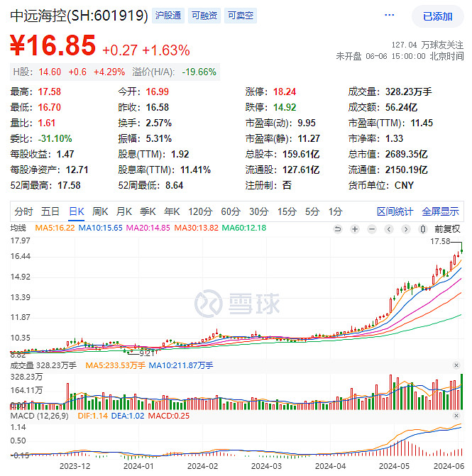Move the chart to earlier dates
This screenshot has height=476, width=472.
(x=389, y=229)
